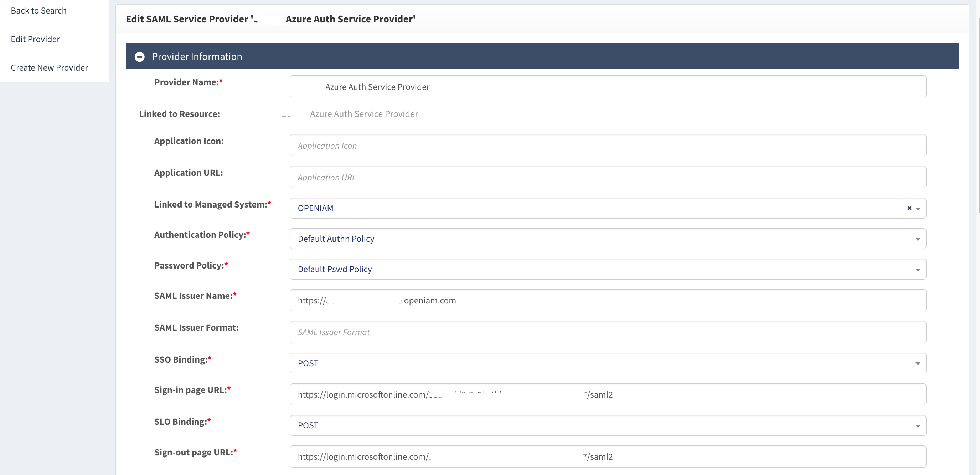Click the SSO Binding label
This screenshot has width=980, height=475.
[x=182, y=360]
